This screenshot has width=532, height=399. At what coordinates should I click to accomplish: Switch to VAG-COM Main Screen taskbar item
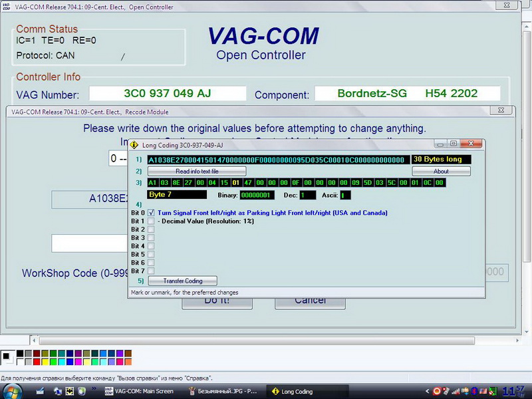[x=135, y=391]
